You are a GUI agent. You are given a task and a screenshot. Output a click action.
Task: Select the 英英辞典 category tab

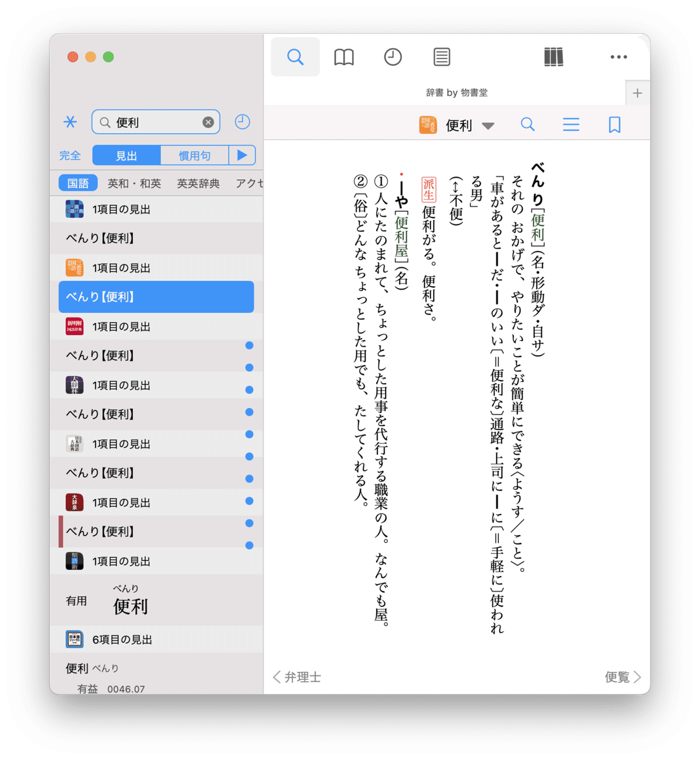198,183
